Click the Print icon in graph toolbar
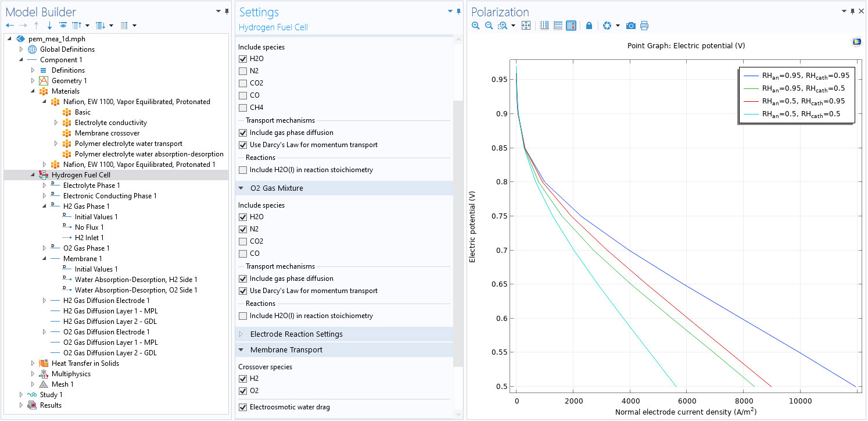The height and width of the screenshot is (421, 868). click(x=644, y=26)
